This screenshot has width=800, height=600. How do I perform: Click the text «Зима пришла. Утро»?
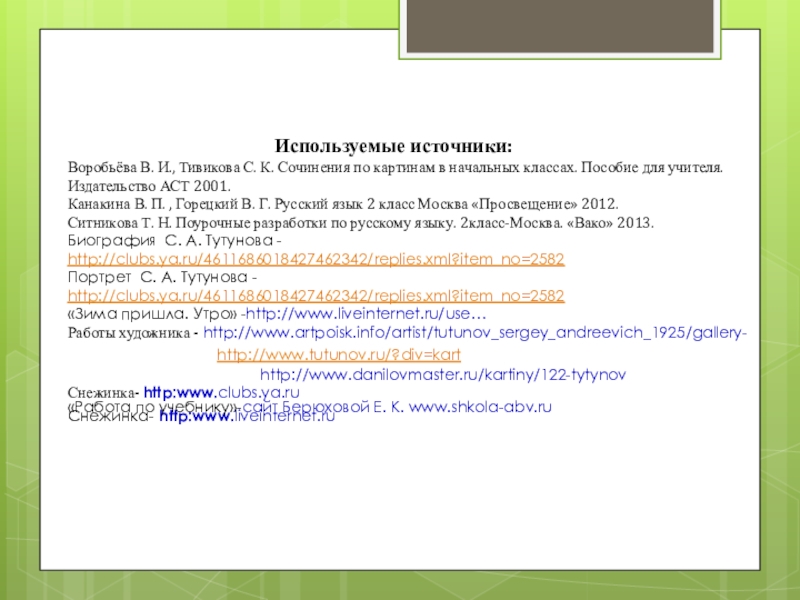click(153, 314)
